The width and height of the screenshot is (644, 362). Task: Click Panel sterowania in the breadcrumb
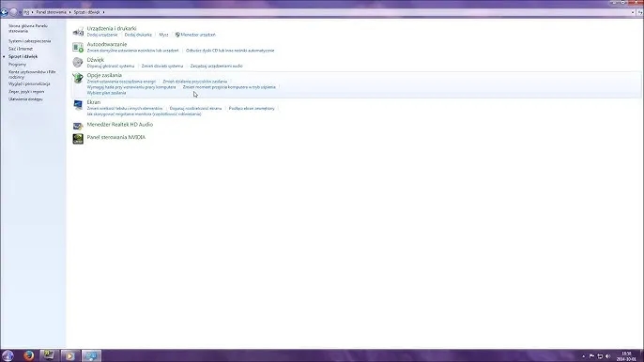point(51,12)
